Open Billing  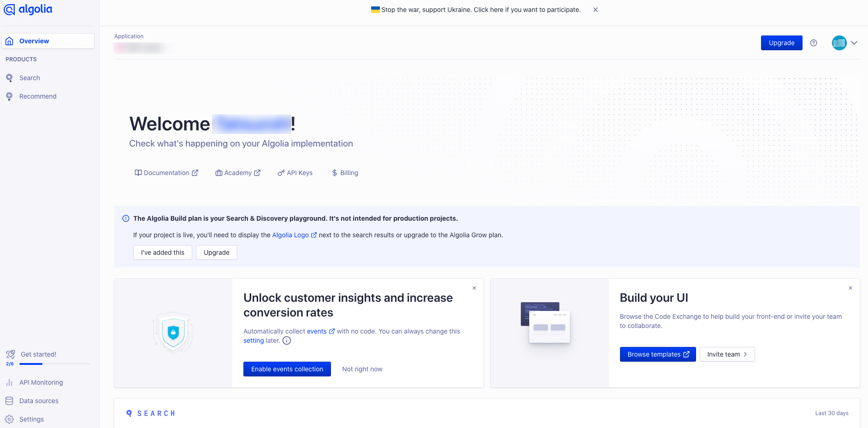(345, 173)
